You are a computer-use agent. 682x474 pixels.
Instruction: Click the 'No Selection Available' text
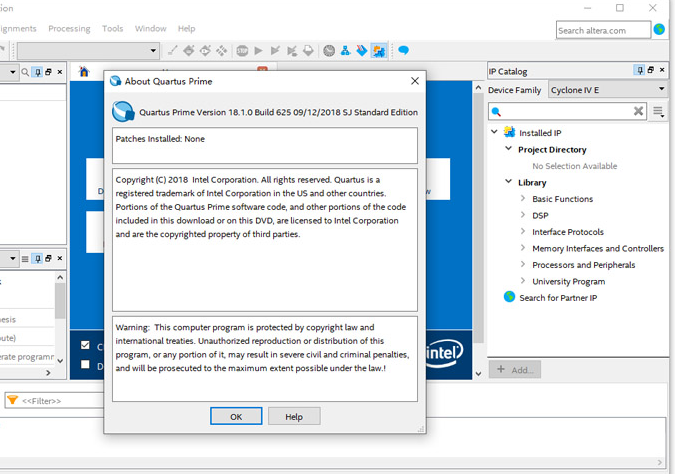(575, 166)
